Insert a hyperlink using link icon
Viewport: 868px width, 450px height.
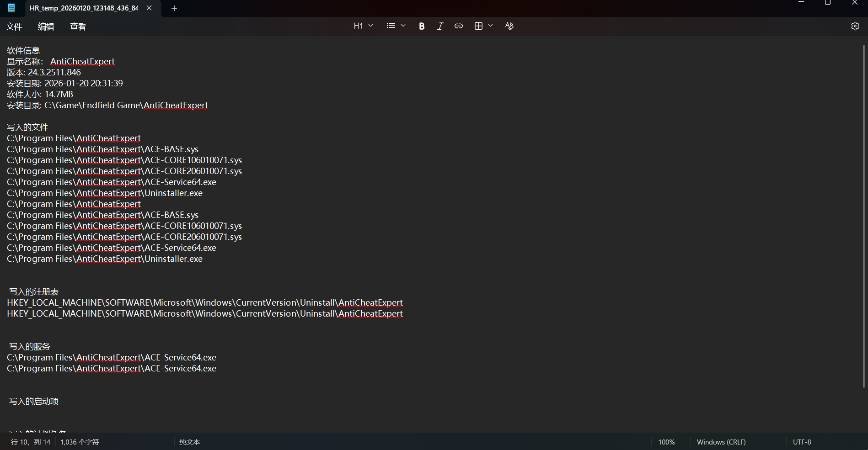tap(458, 26)
